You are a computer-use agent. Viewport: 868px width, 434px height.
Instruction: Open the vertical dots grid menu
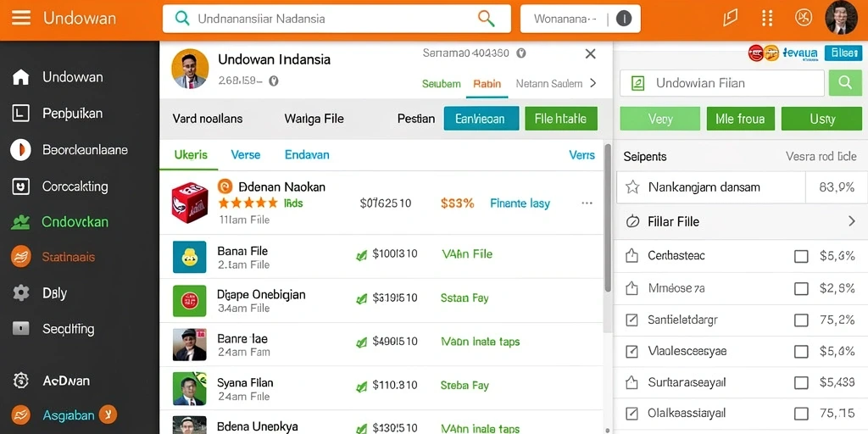click(x=766, y=18)
